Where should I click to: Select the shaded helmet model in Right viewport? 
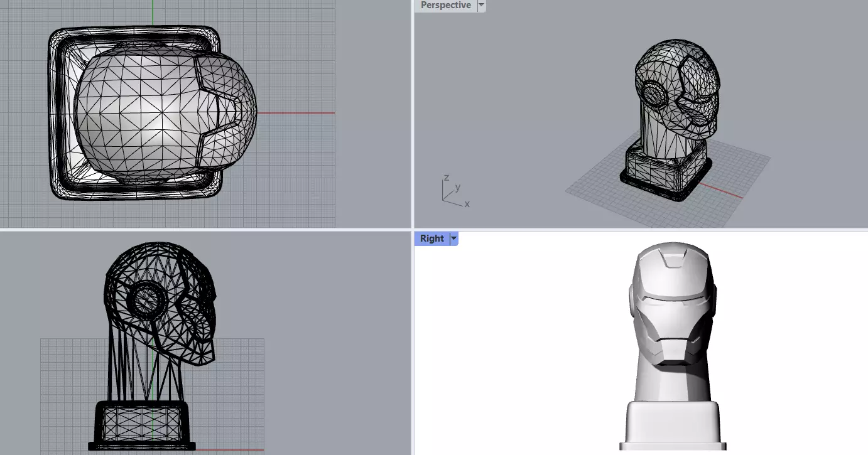click(673, 346)
